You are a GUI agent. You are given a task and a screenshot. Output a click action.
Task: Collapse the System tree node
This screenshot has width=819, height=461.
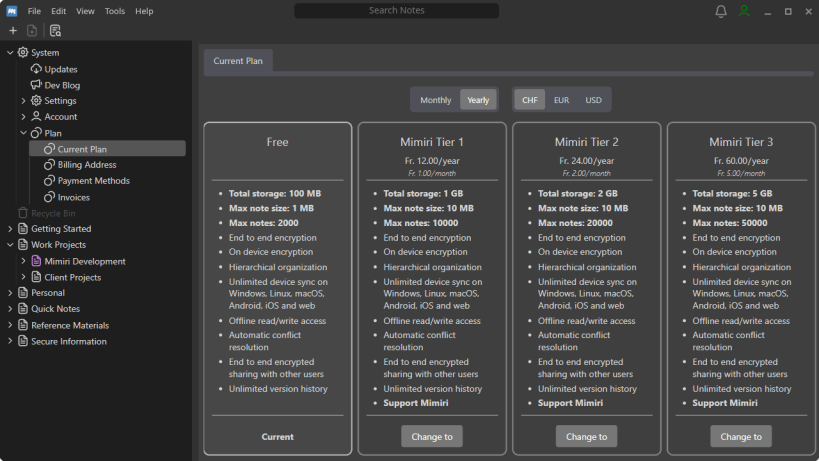click(x=10, y=52)
